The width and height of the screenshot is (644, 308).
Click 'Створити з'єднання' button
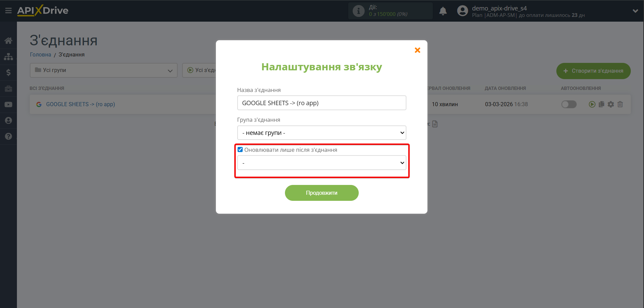point(593,71)
